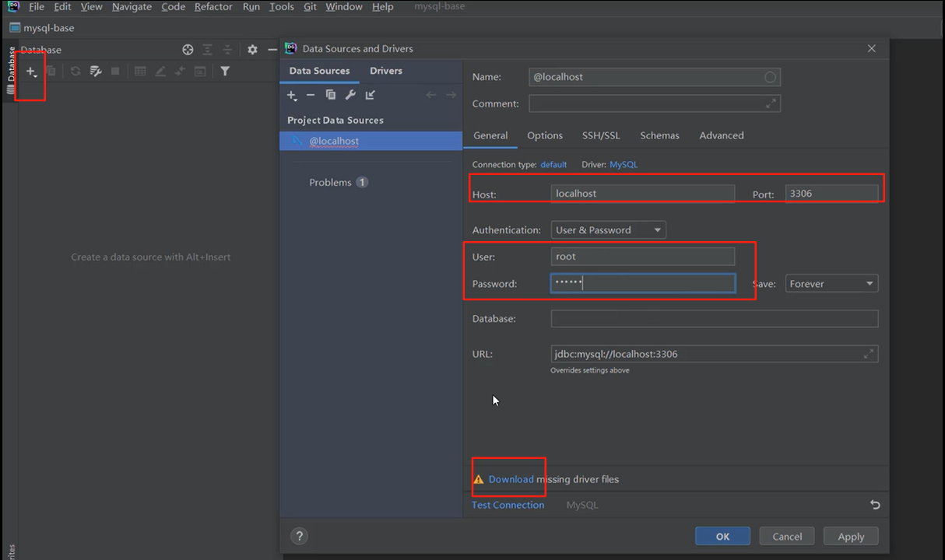This screenshot has height=560, width=945.
Task: Close the Data Sources and Drivers dialog
Action: [x=872, y=48]
